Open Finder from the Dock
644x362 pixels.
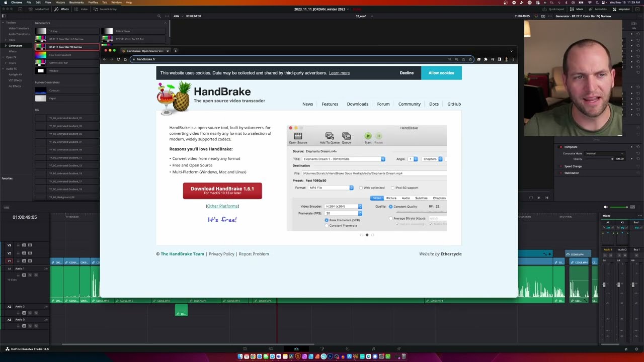240,356
